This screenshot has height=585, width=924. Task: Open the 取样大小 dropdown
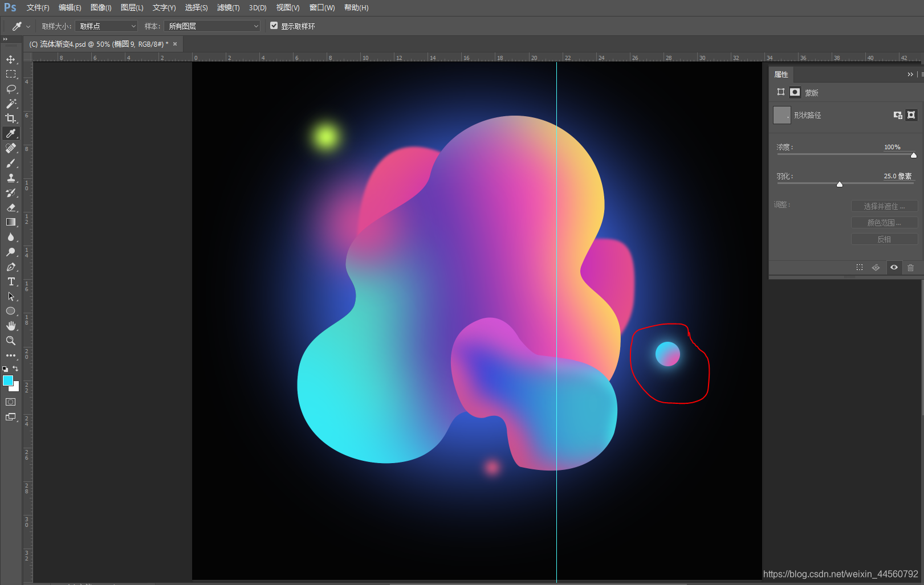[107, 26]
